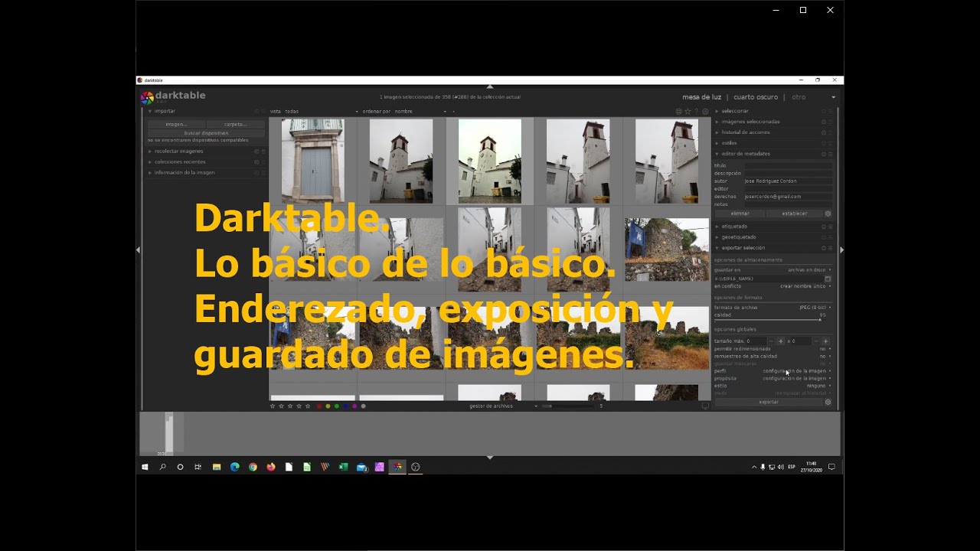Open presets of colecciones recientes module
The image size is (980, 551).
(x=263, y=162)
